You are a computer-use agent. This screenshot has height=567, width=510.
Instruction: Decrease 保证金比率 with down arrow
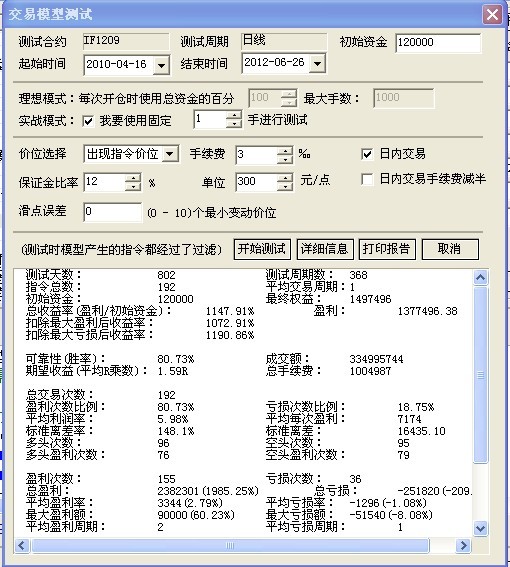click(x=133, y=186)
